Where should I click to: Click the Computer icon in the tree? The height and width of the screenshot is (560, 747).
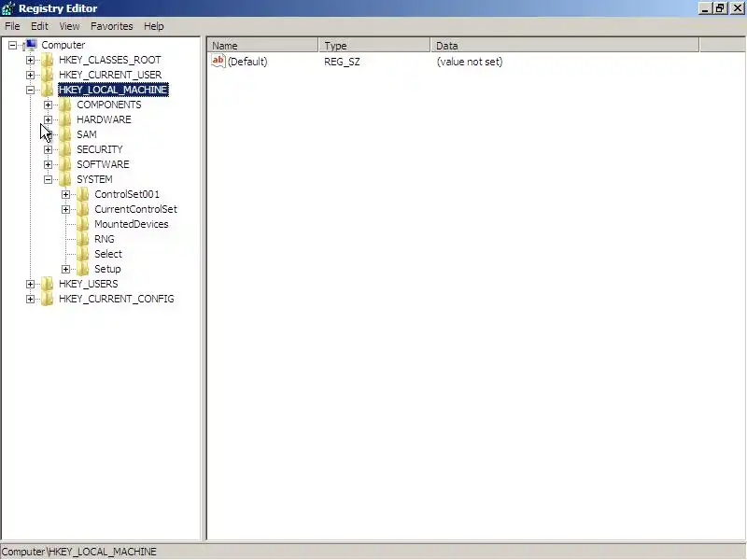point(30,45)
